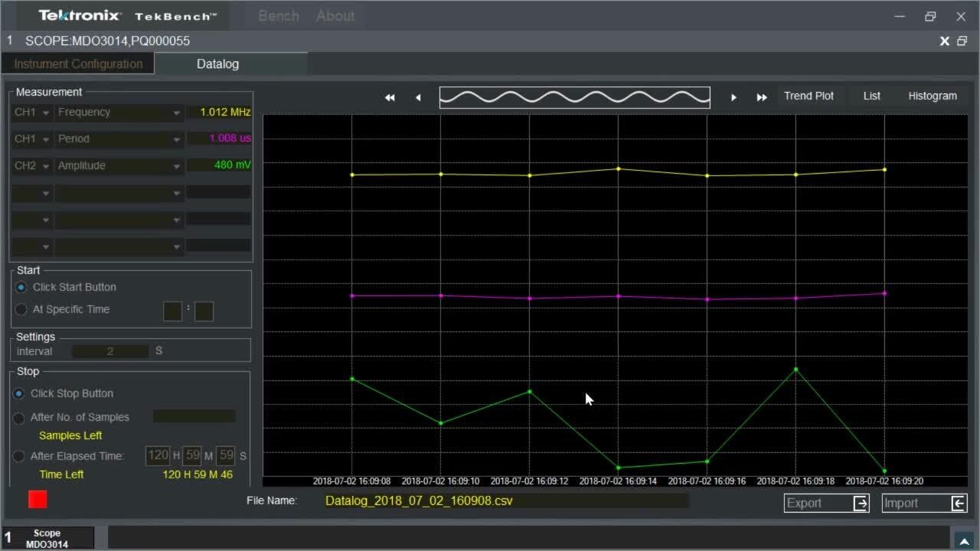980x551 pixels.
Task: Select the Click Start Button radio option
Action: [21, 287]
